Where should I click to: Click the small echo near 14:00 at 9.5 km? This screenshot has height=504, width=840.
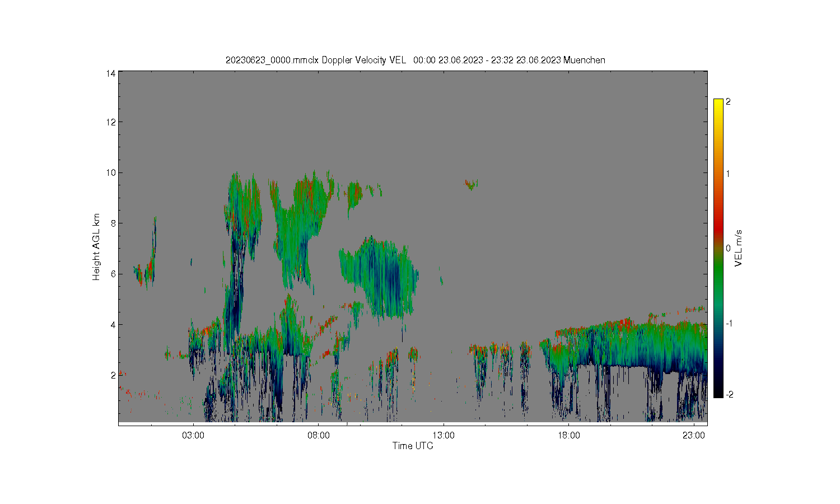471,184
